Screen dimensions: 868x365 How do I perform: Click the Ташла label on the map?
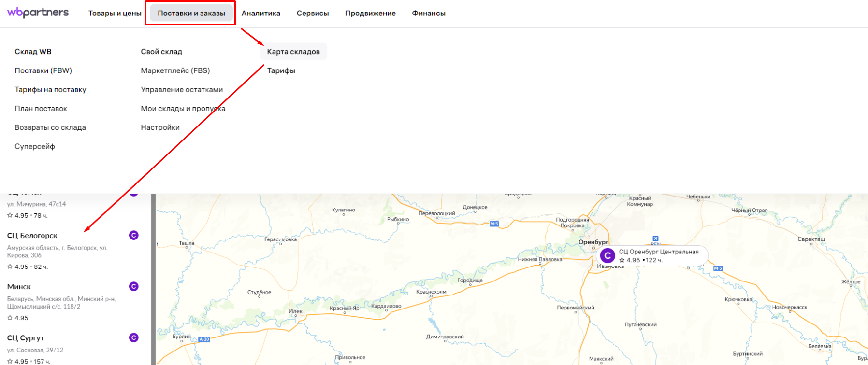[x=187, y=243]
